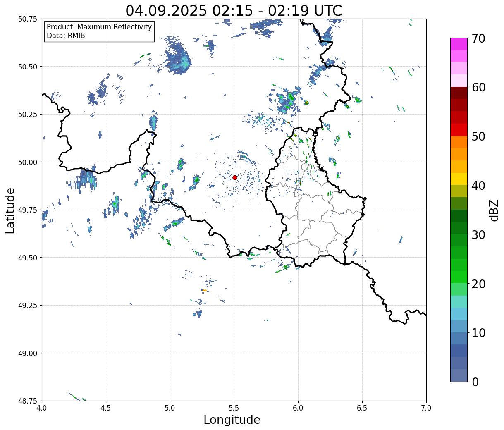Click latitude tick label 50.75
This screenshot has width=504, height=430.
(x=27, y=19)
